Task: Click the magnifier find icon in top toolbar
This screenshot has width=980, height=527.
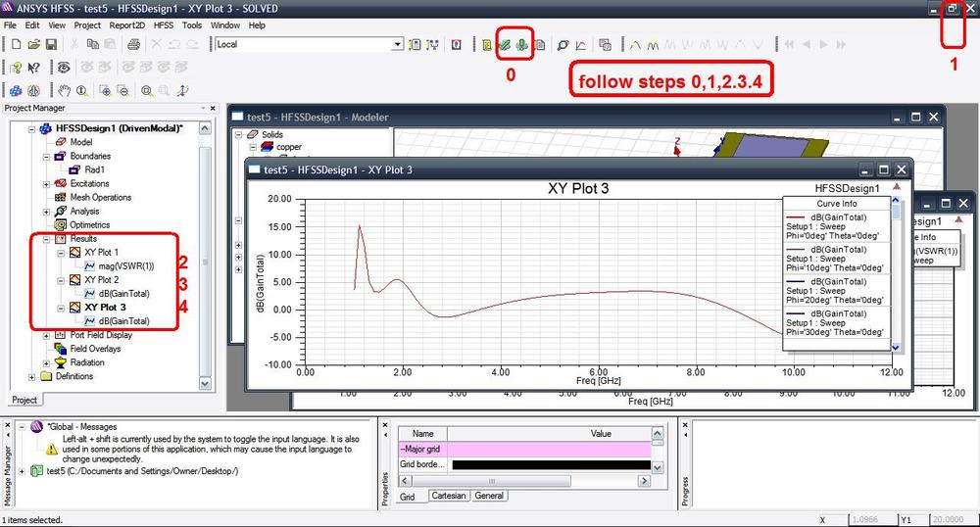Action: (x=563, y=45)
